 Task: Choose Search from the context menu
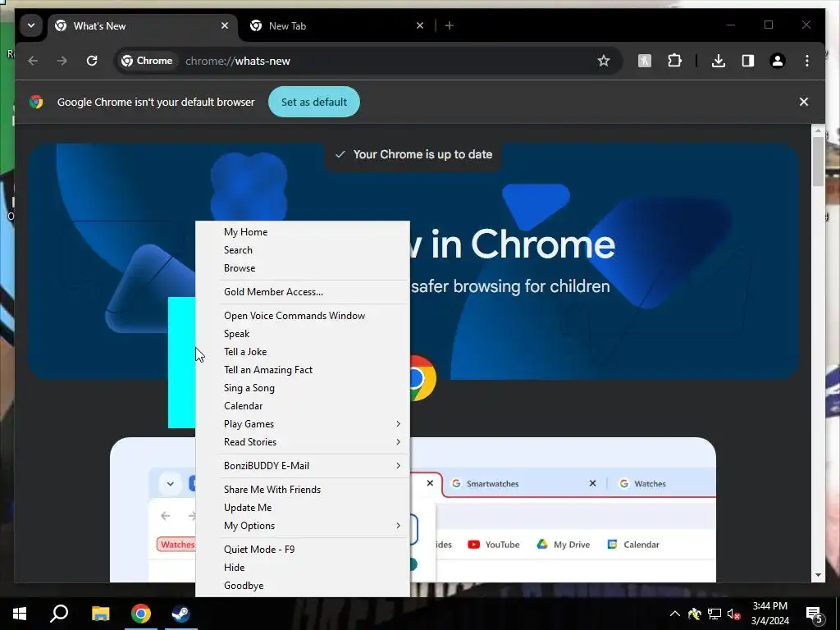(303, 250)
